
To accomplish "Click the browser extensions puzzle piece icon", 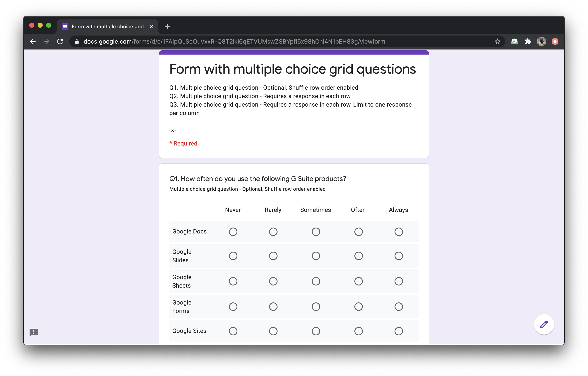I will [x=527, y=42].
